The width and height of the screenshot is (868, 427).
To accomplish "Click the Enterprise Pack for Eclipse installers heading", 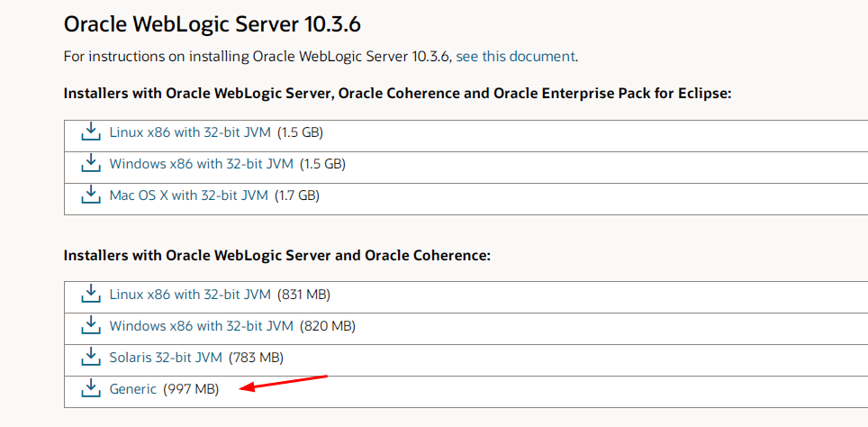I will [397, 94].
